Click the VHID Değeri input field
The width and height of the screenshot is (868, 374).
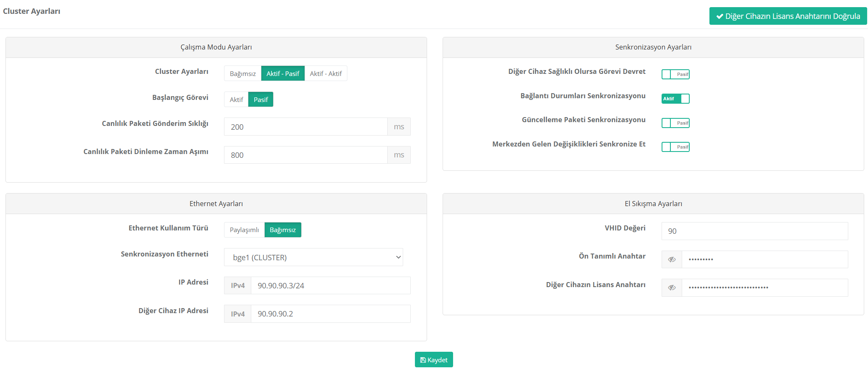point(754,231)
